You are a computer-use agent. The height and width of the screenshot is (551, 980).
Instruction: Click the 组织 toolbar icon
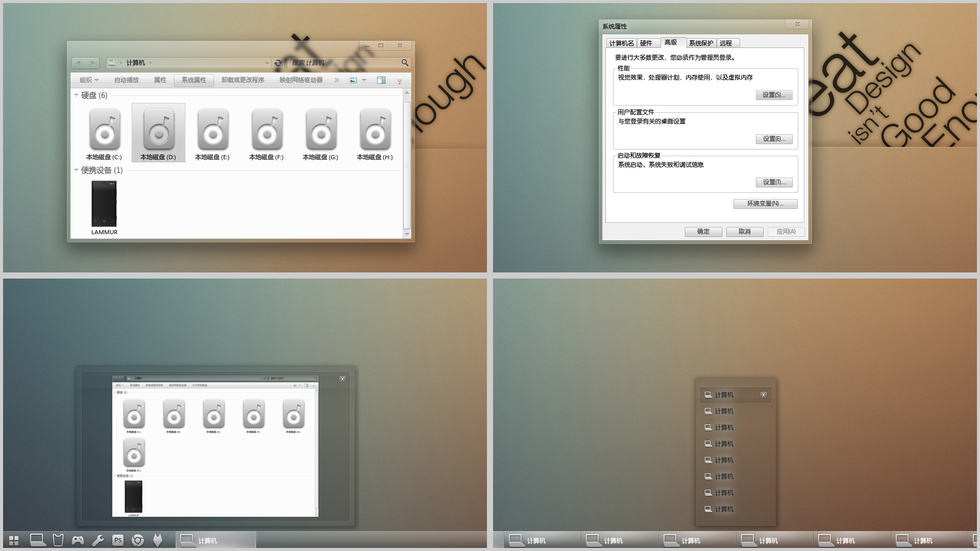click(88, 80)
